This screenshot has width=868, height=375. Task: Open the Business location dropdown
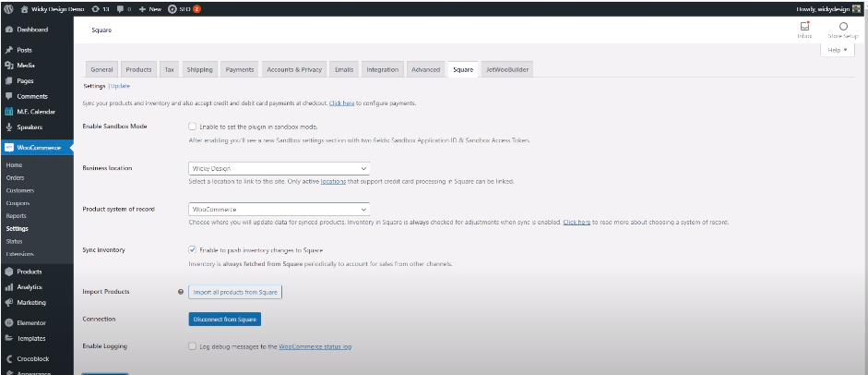coord(279,168)
